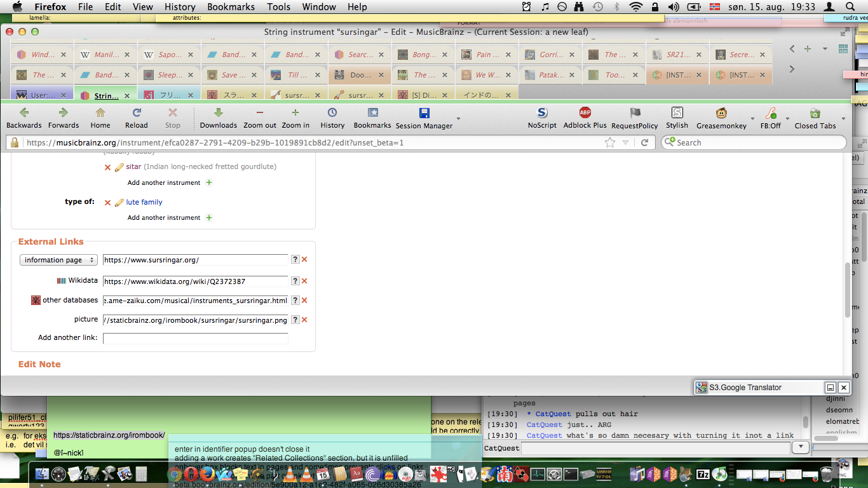This screenshot has width=868, height=488.
Task: Add another instrument below lute family
Action: tap(170, 217)
